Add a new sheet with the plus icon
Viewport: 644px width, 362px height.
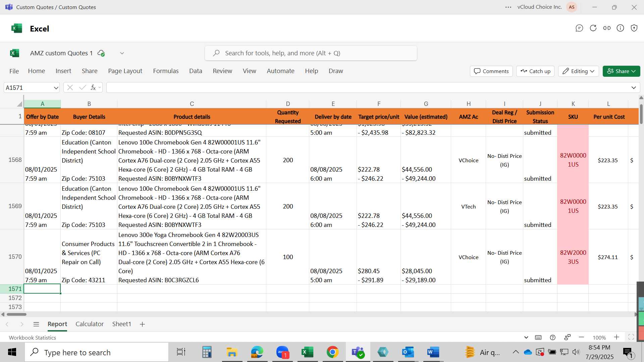(142, 324)
